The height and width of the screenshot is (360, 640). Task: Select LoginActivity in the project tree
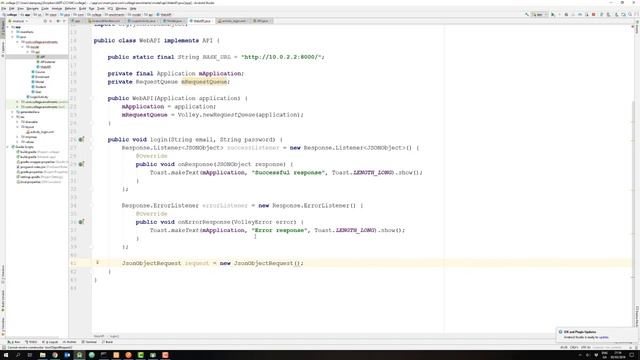click(x=38, y=97)
